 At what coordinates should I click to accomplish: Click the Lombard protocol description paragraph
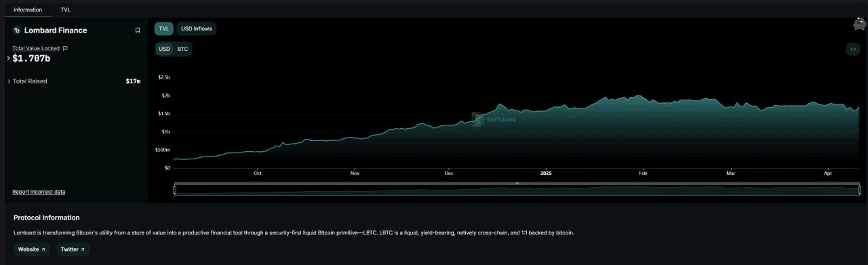pos(294,233)
